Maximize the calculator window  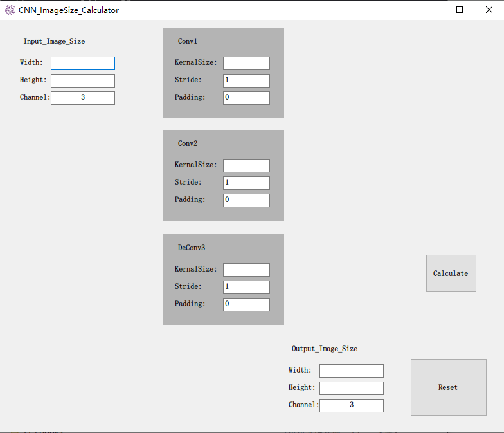coord(460,10)
